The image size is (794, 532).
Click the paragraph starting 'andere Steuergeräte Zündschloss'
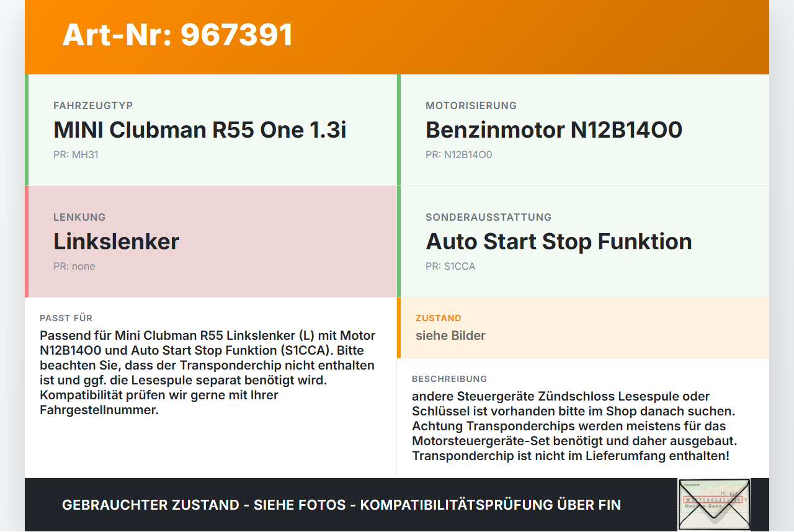point(575,426)
